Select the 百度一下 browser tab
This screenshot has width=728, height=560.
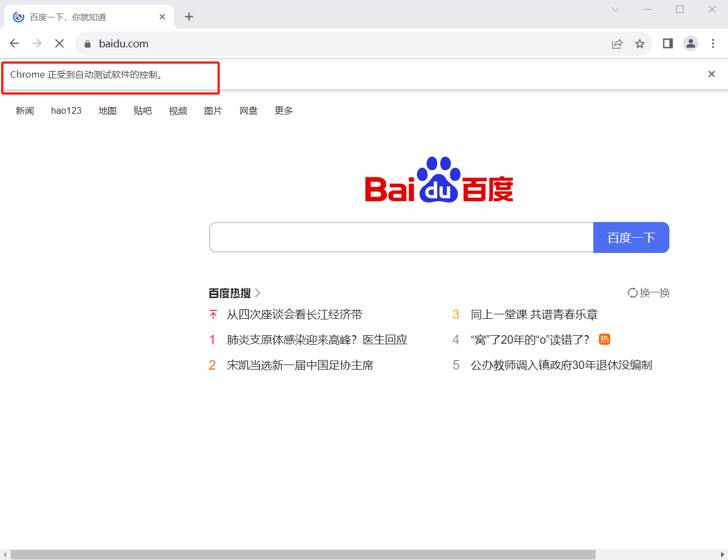pyautogui.click(x=89, y=17)
